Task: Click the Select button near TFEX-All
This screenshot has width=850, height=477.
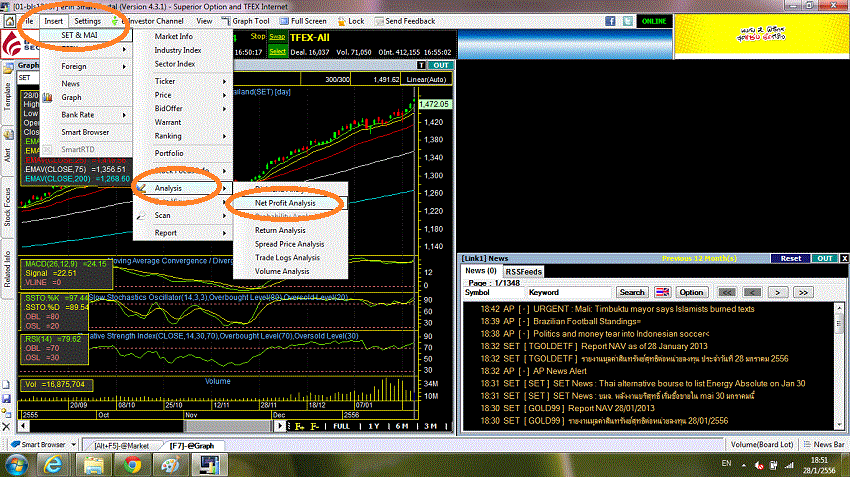Action: (x=277, y=51)
